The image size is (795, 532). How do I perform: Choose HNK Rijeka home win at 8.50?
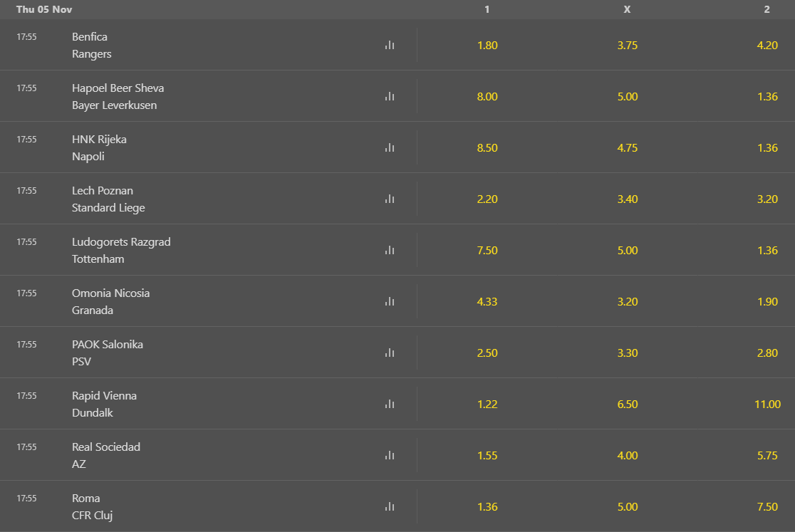(487, 147)
